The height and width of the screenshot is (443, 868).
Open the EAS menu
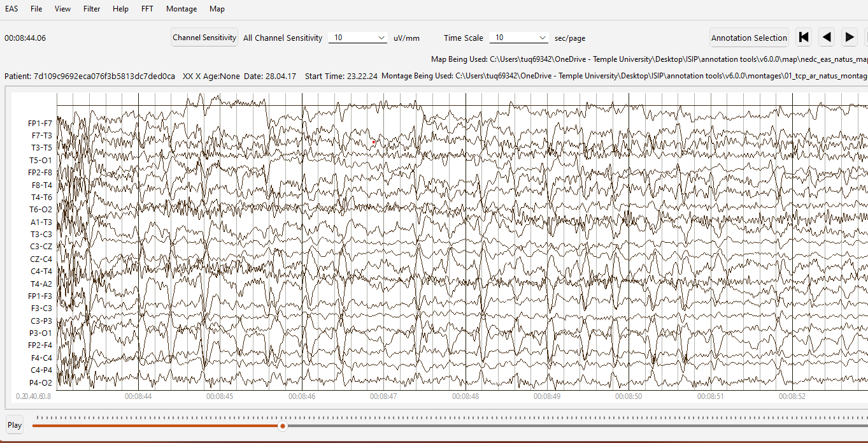click(11, 9)
